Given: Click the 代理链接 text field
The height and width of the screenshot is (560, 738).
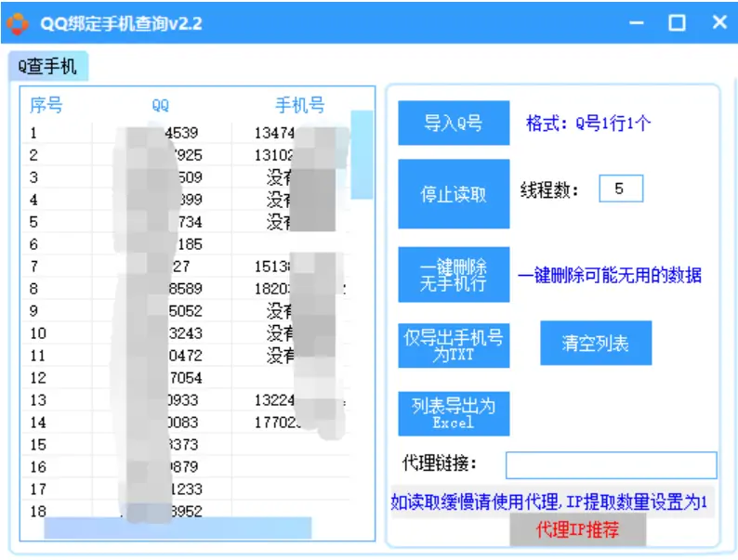Looking at the screenshot, I should point(611,465).
